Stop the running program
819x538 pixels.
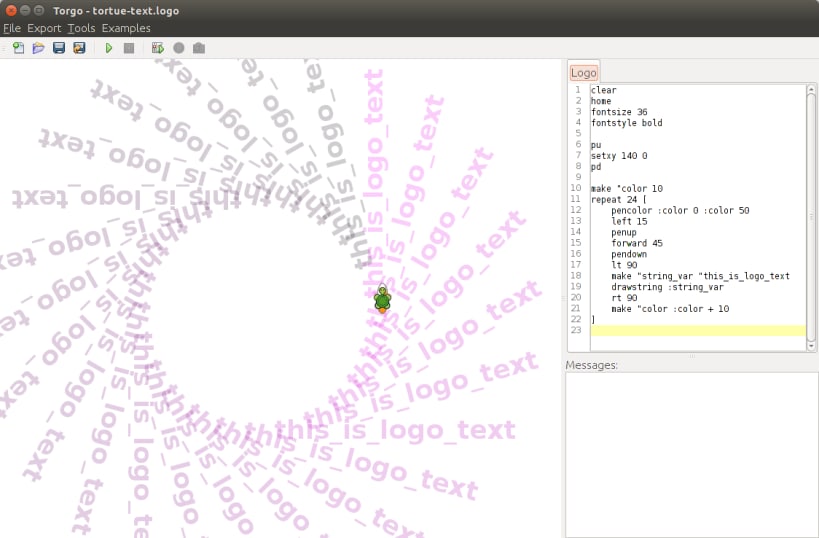tap(129, 48)
